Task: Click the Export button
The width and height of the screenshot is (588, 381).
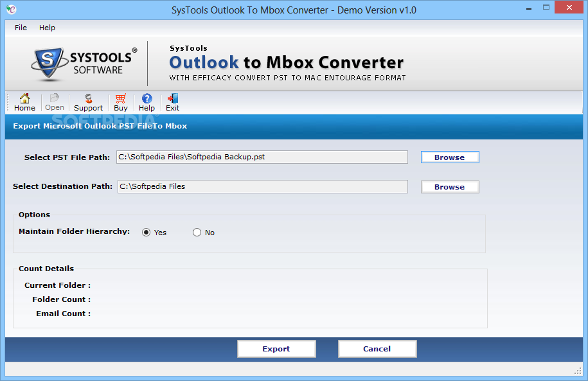Action: 276,349
